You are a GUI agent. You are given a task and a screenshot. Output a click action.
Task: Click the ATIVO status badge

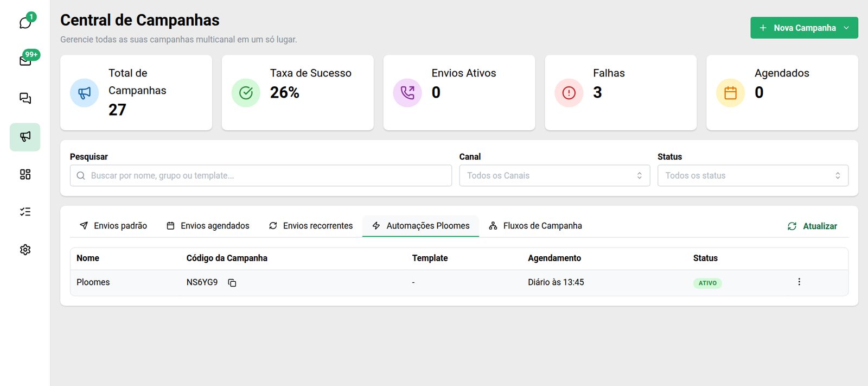(707, 283)
